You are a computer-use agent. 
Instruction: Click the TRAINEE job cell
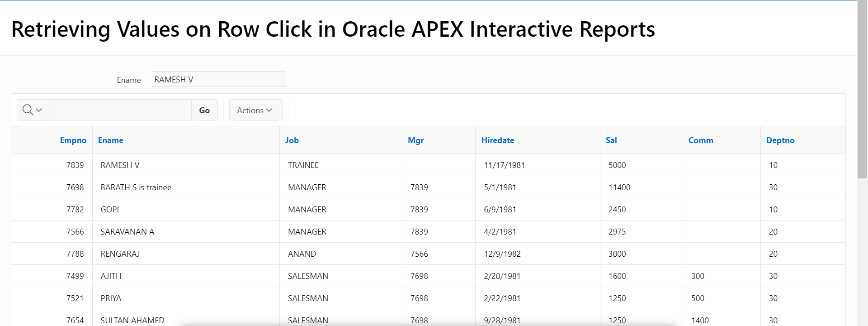click(341, 165)
